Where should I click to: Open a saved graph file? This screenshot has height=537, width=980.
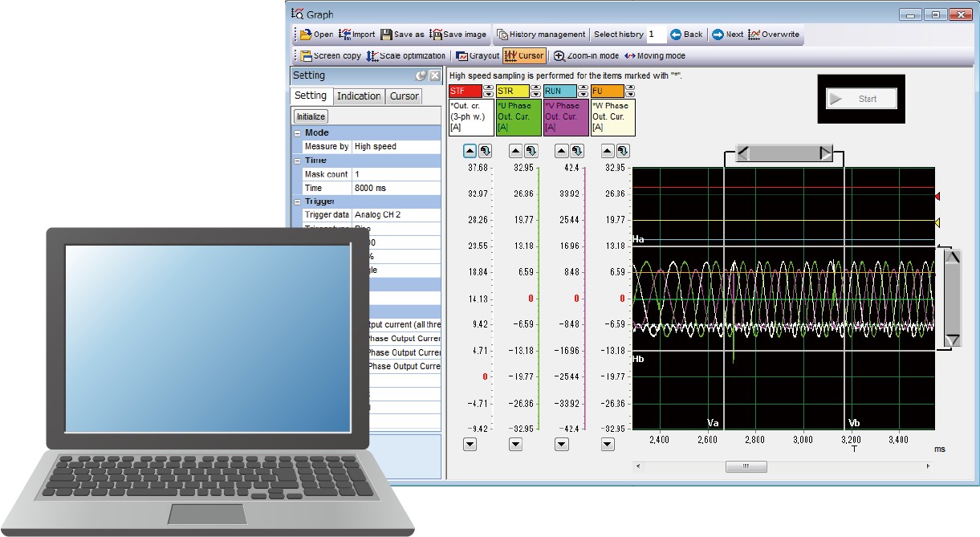tap(316, 35)
